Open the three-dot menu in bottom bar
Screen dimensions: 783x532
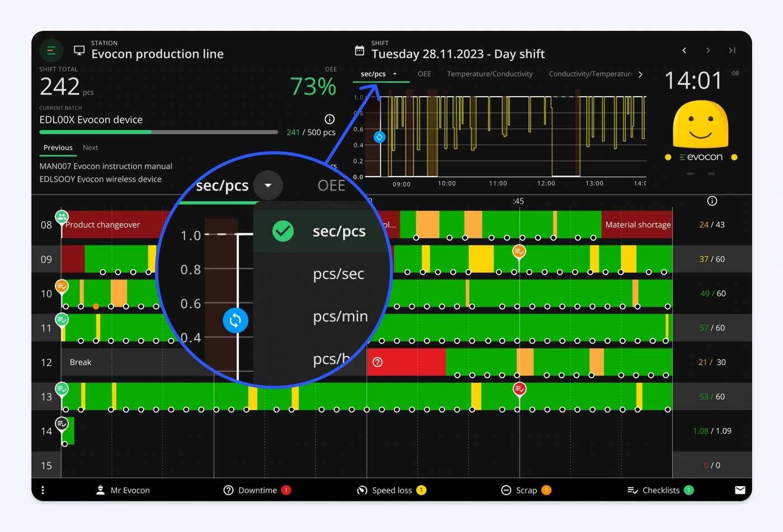tap(43, 490)
